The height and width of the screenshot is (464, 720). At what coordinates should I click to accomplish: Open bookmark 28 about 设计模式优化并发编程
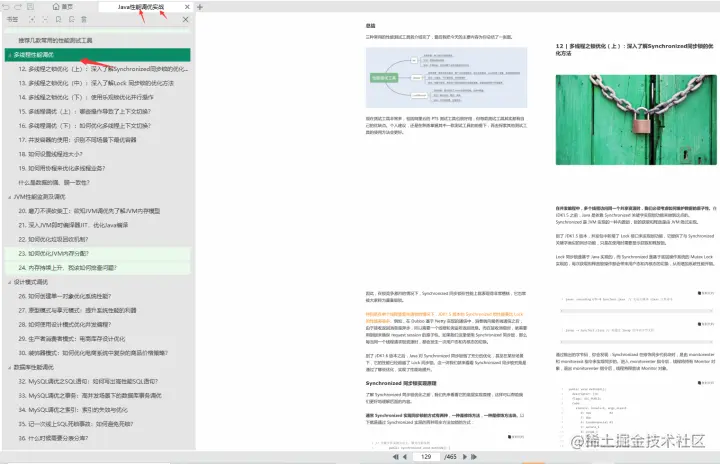click(65, 325)
